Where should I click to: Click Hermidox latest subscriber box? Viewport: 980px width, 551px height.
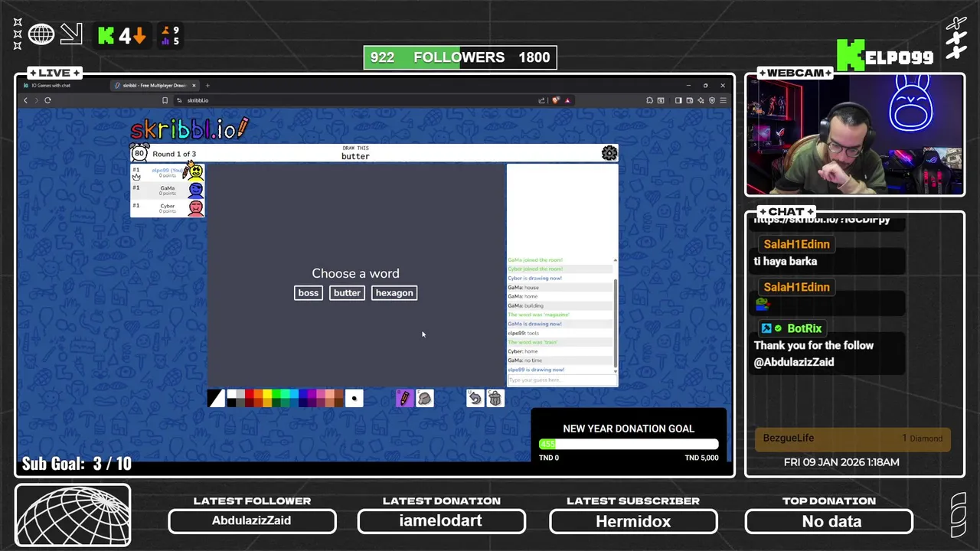633,521
